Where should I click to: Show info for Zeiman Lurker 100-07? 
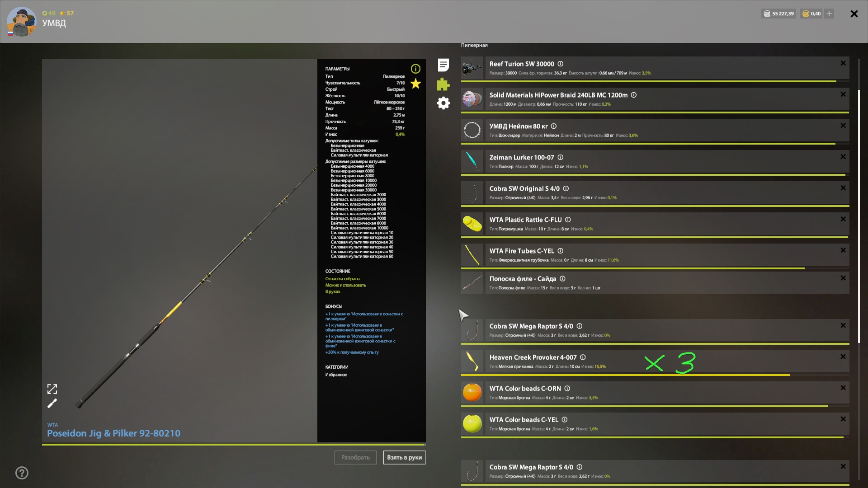[x=561, y=158]
